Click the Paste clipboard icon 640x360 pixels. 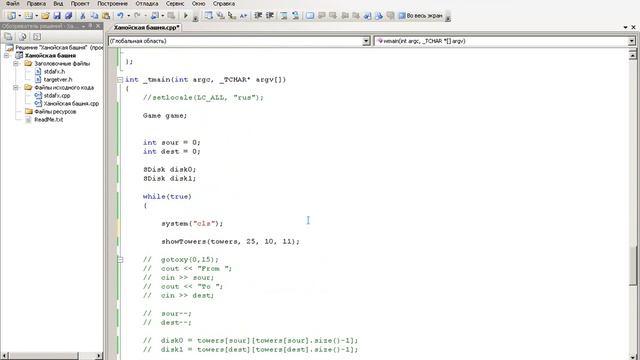(106, 16)
